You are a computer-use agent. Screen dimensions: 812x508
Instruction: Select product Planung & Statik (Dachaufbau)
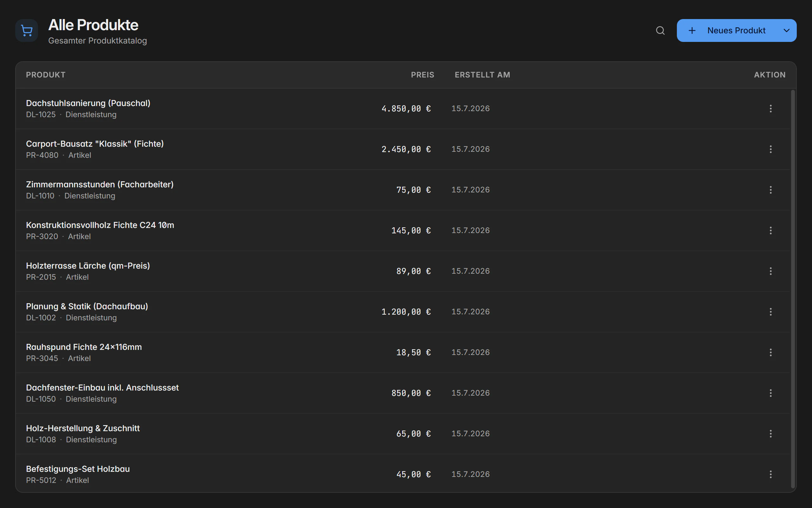click(87, 306)
